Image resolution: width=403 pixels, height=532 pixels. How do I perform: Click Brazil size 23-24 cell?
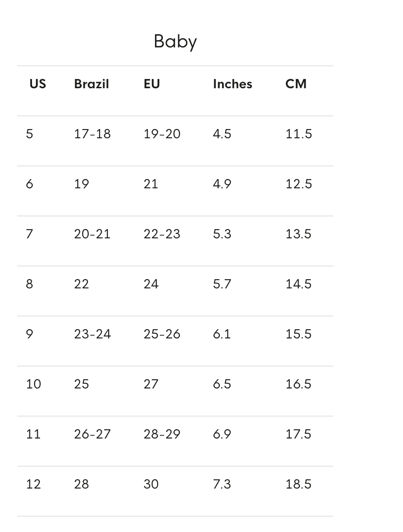(x=92, y=334)
